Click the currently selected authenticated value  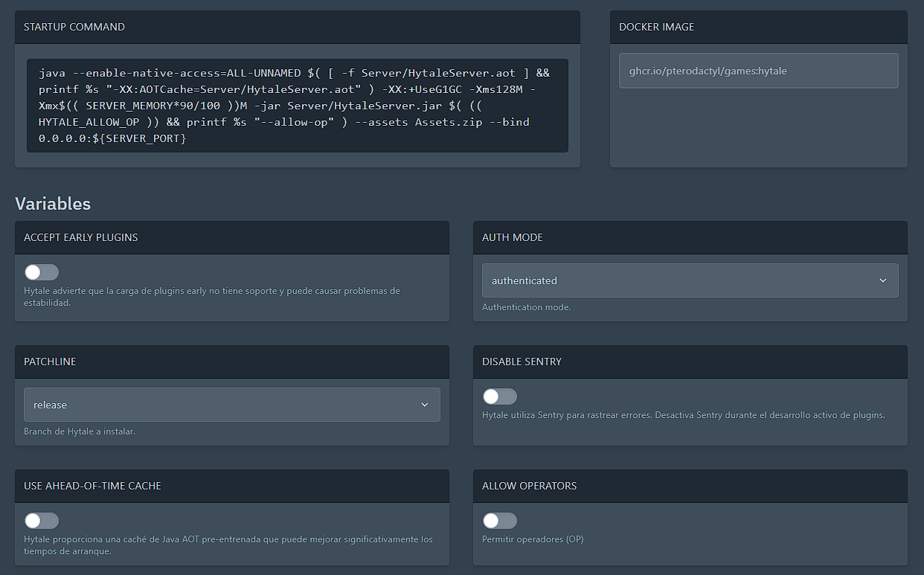coord(525,280)
